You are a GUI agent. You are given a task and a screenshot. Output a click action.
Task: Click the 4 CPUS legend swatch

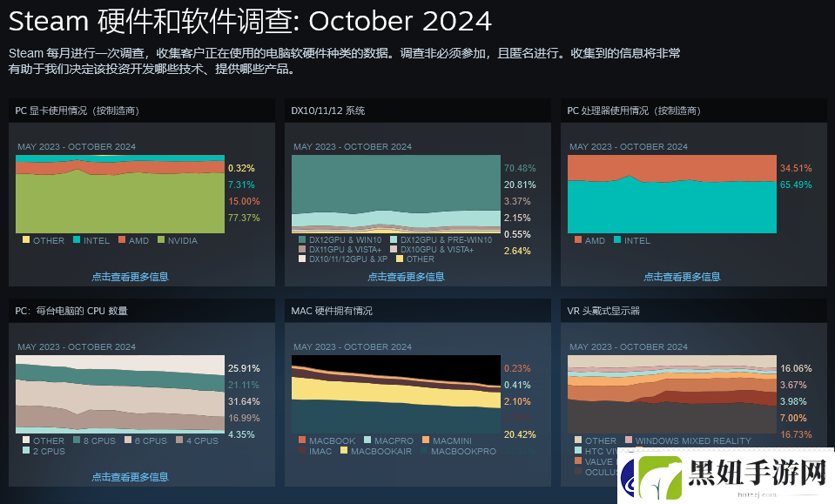pyautogui.click(x=179, y=440)
